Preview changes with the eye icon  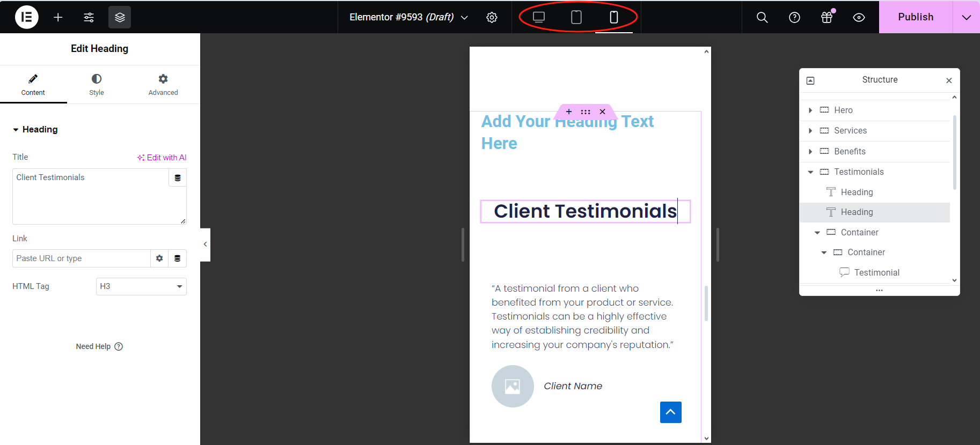point(859,17)
